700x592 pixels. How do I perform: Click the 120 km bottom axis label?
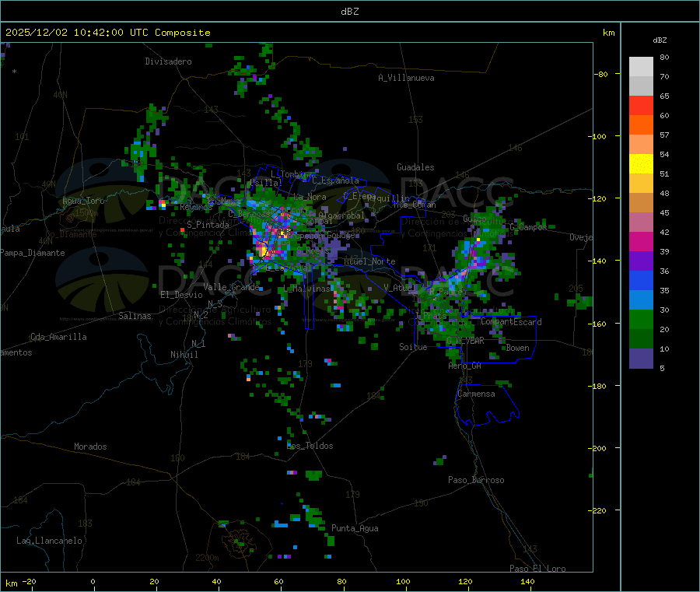click(465, 581)
